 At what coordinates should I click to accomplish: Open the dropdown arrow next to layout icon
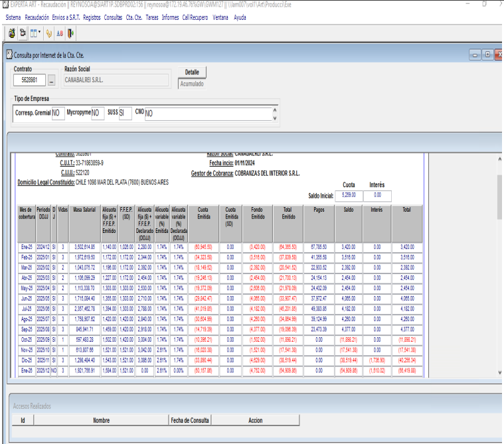point(40,32)
